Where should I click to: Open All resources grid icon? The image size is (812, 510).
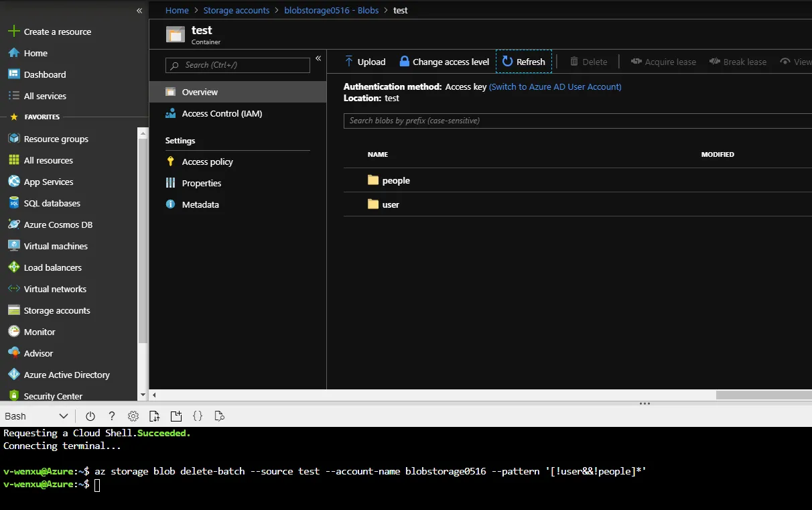pyautogui.click(x=13, y=160)
